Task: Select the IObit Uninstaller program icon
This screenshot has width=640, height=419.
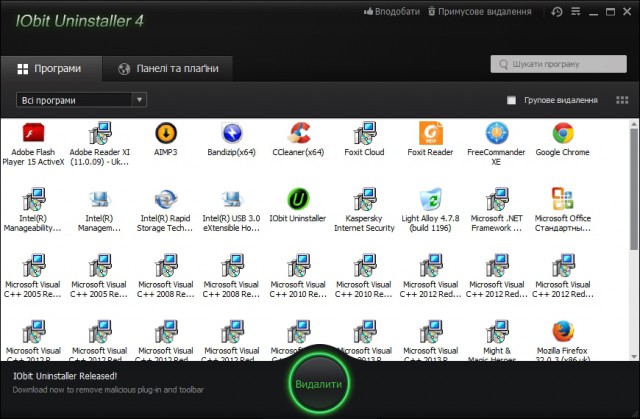Action: pyautogui.click(x=298, y=199)
